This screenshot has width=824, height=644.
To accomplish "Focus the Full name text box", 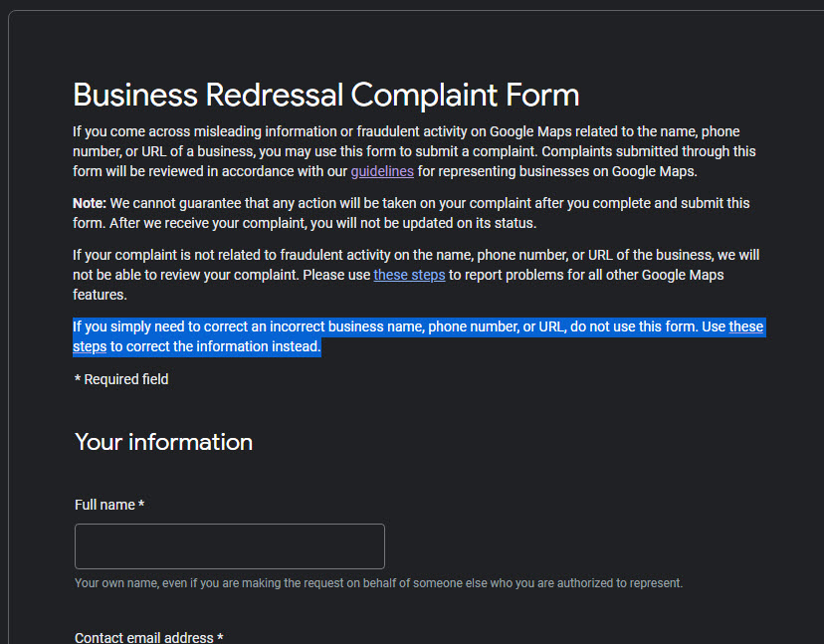I will (x=229, y=546).
